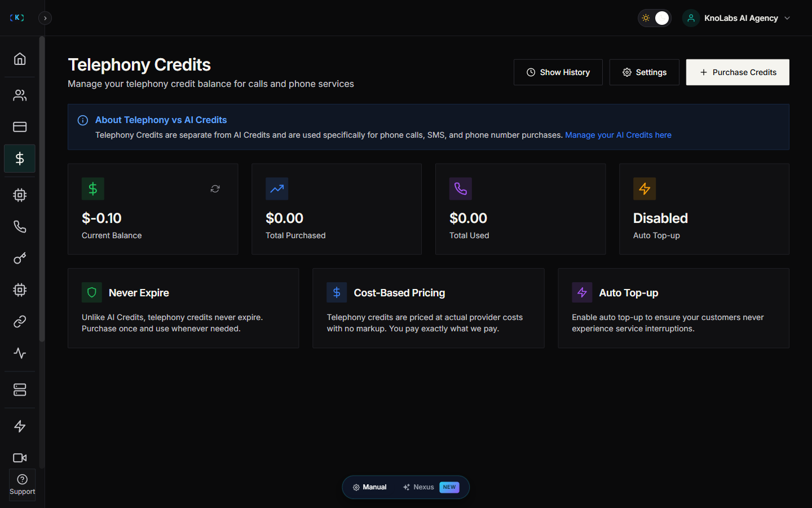Click the Total Used label
This screenshot has height=508, width=812.
[469, 235]
